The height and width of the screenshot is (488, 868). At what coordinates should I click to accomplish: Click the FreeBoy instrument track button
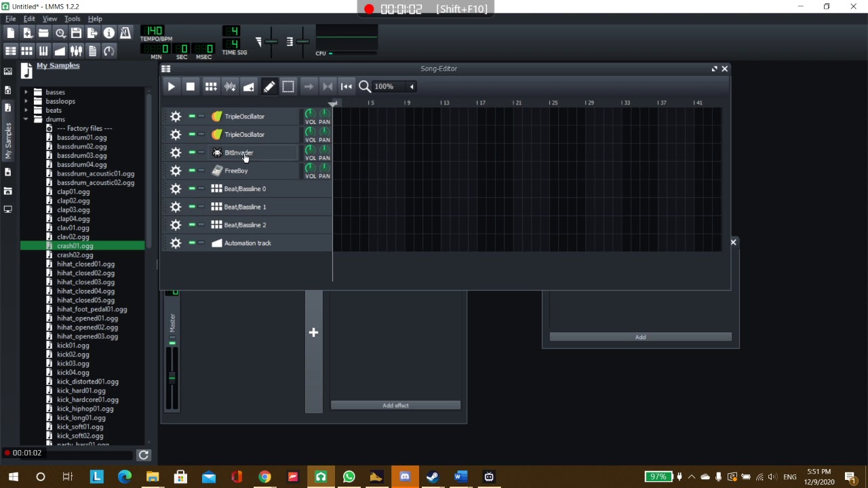point(254,171)
